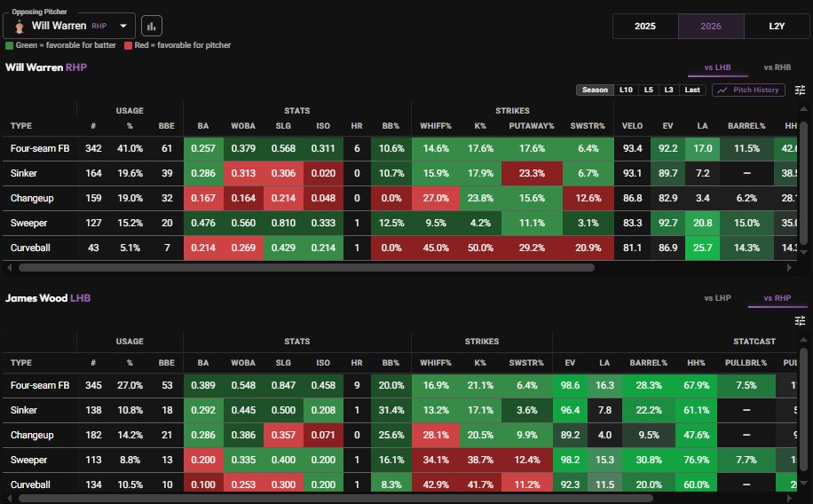Click James Wood Changeup row label
Viewport: 813px width, 504px height.
click(32, 436)
